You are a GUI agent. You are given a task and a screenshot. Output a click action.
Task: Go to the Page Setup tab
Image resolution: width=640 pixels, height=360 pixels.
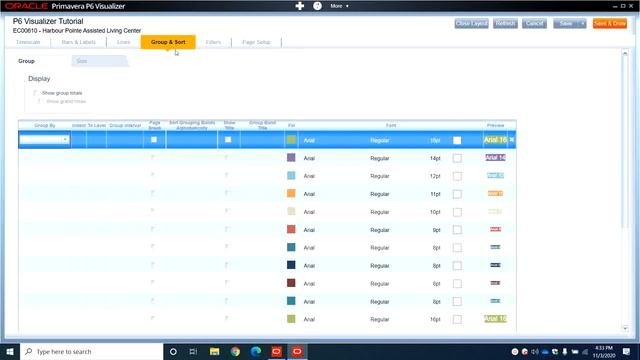(x=256, y=42)
